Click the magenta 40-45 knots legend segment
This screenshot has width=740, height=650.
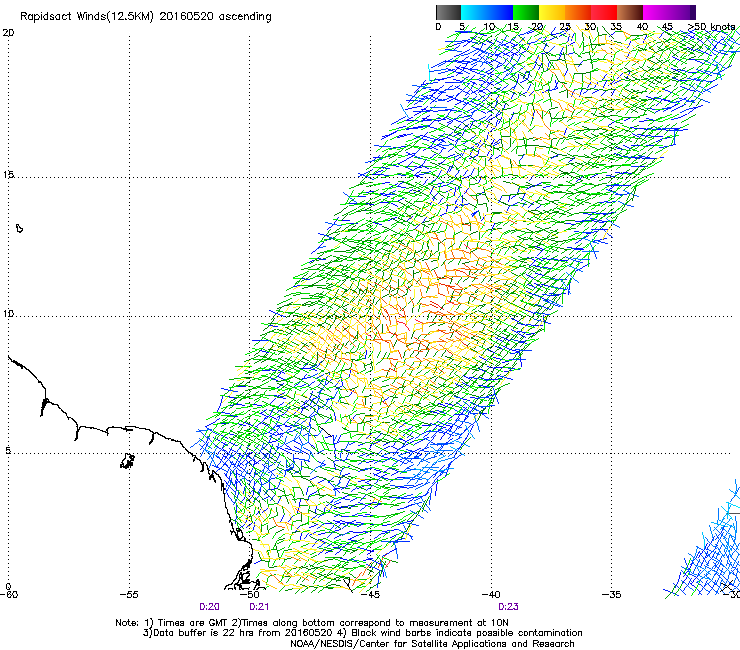point(656,12)
